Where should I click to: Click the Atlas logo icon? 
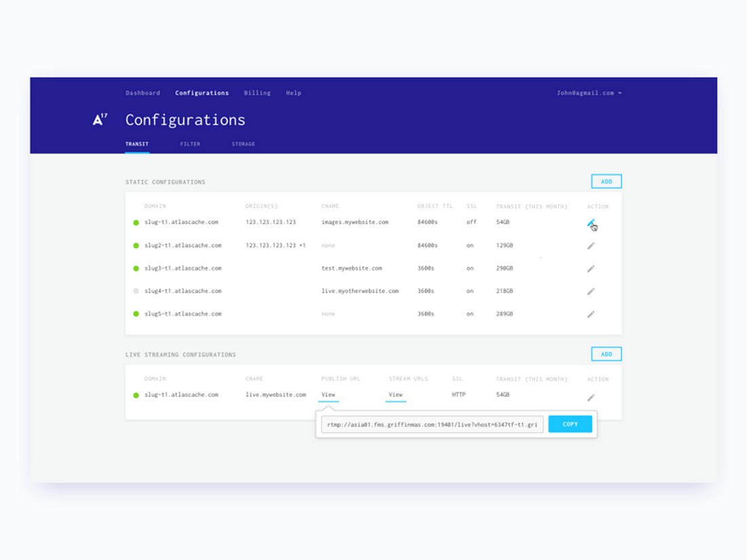point(100,119)
